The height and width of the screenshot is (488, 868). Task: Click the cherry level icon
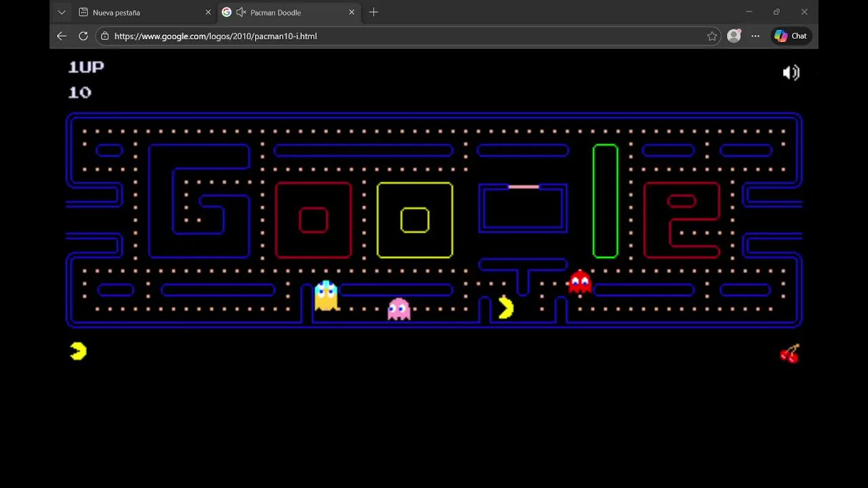point(790,354)
